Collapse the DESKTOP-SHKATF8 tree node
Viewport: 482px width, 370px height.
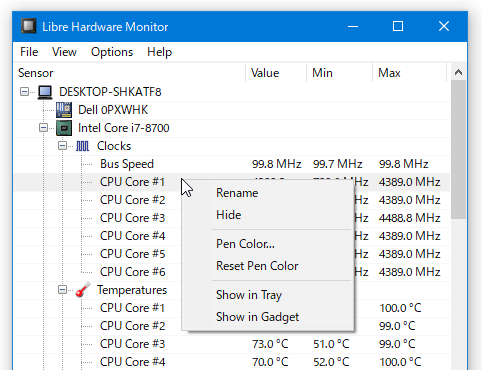click(x=24, y=92)
